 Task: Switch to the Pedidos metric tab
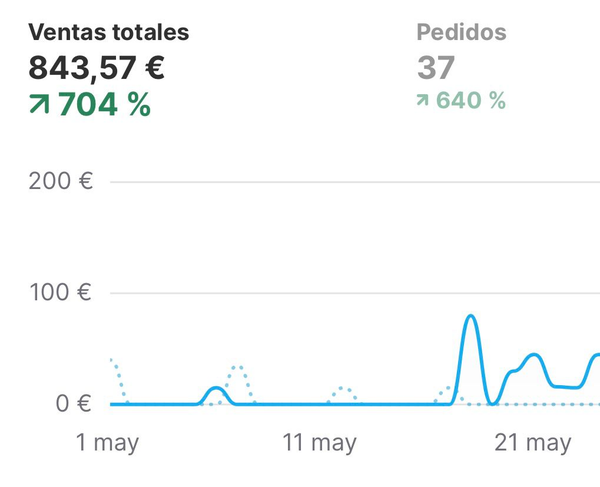[461, 32]
